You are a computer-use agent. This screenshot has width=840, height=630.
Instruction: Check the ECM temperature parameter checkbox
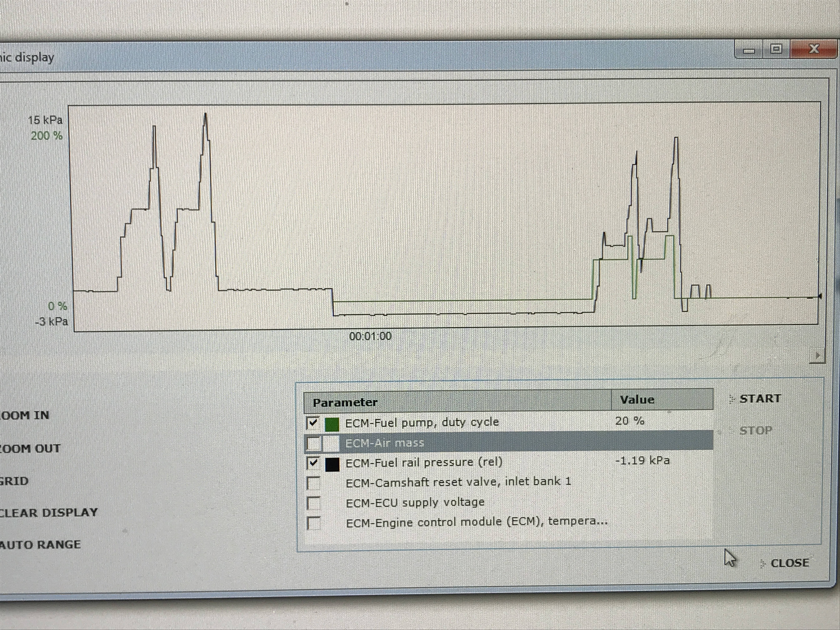314,523
